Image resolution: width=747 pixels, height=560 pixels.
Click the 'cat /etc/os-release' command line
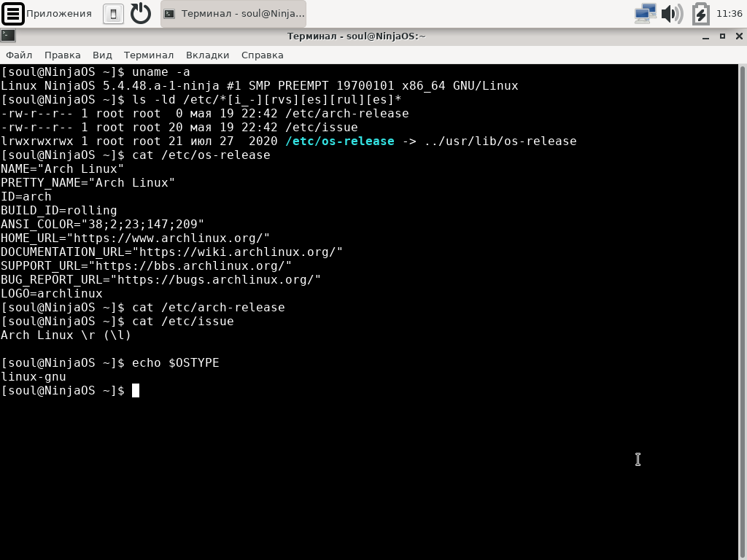coord(201,155)
